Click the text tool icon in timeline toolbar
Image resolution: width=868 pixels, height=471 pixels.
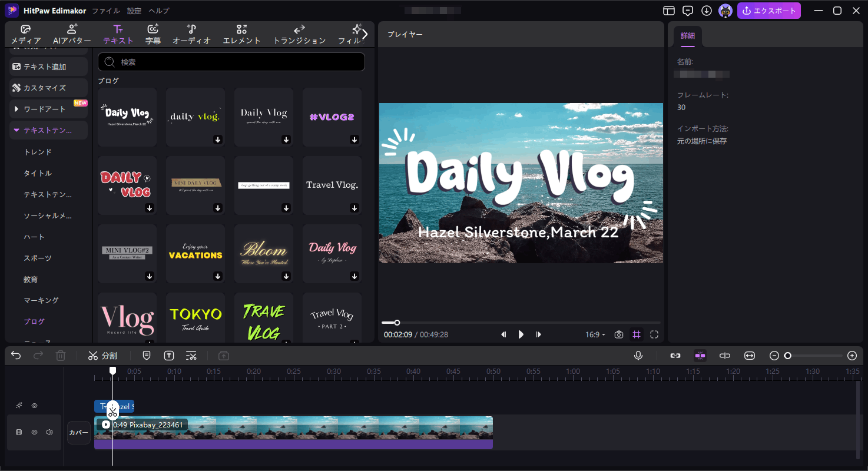tap(169, 356)
